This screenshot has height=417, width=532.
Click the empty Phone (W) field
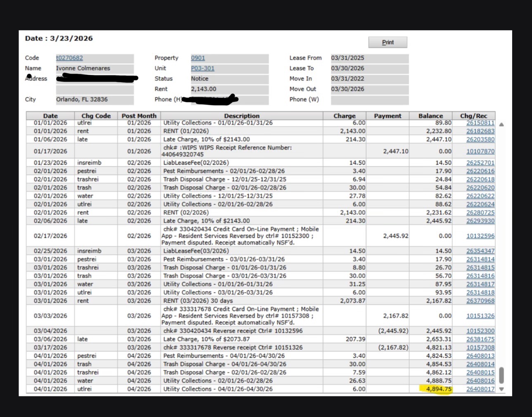pos(369,100)
